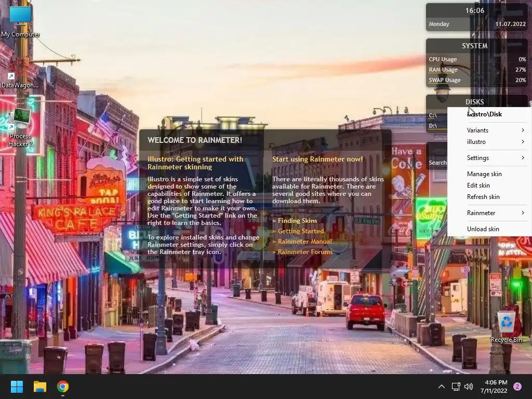
Task: Open the DataWagon desktop shortcut
Action: click(x=20, y=81)
